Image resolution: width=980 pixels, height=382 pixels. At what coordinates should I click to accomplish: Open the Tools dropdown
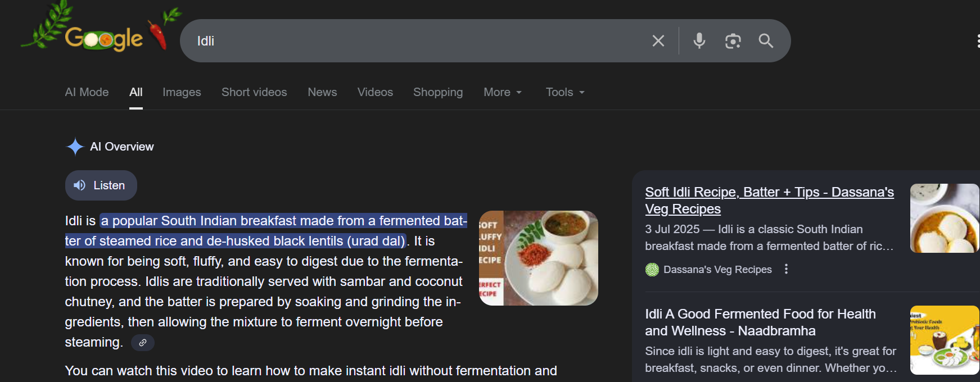565,92
